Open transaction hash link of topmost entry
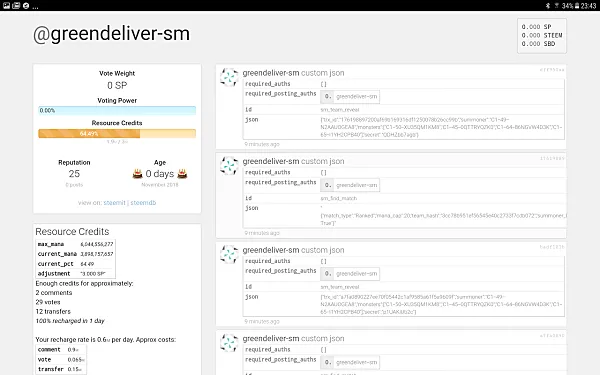This screenshot has width=600, height=375. (x=552, y=70)
